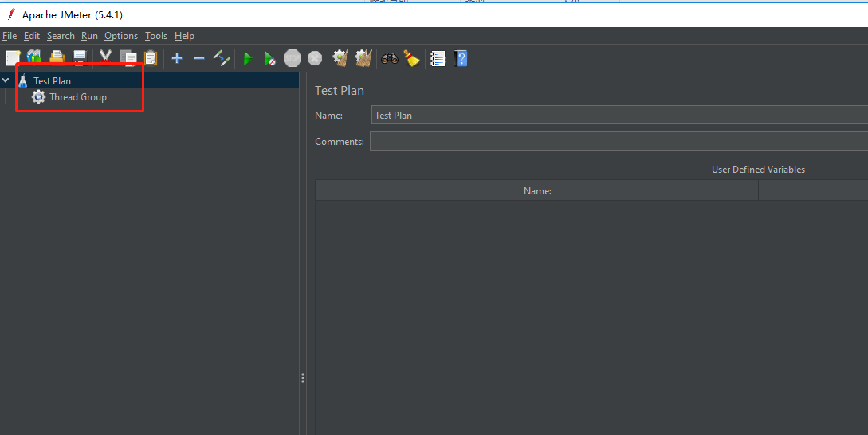Click the Toggle enable/disable icon
Screen dimensions: 868x435
222,58
